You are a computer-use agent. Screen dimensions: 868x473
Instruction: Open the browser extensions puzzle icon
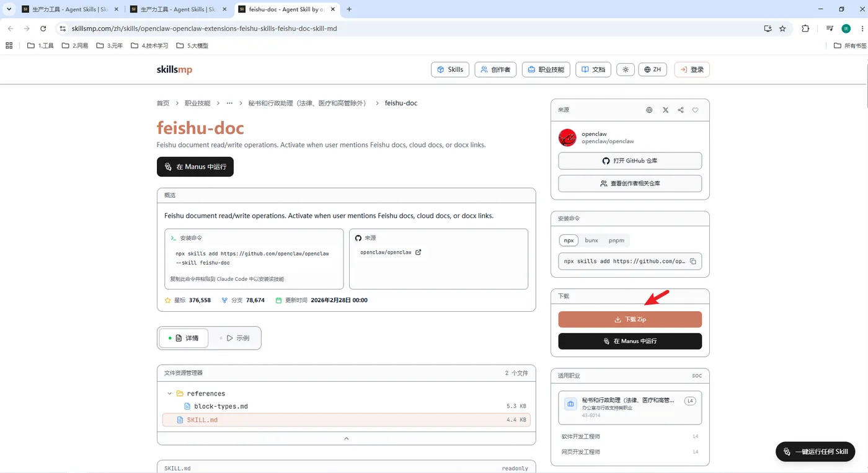coord(805,29)
